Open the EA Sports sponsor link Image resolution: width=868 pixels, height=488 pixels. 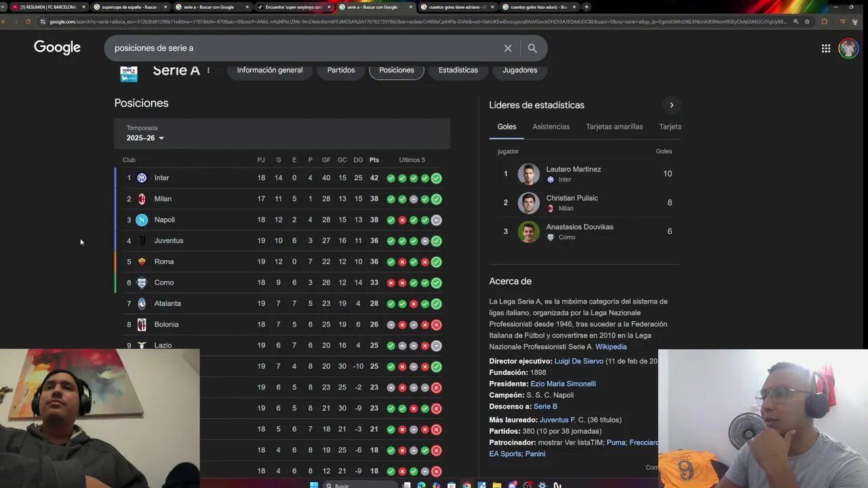(505, 454)
